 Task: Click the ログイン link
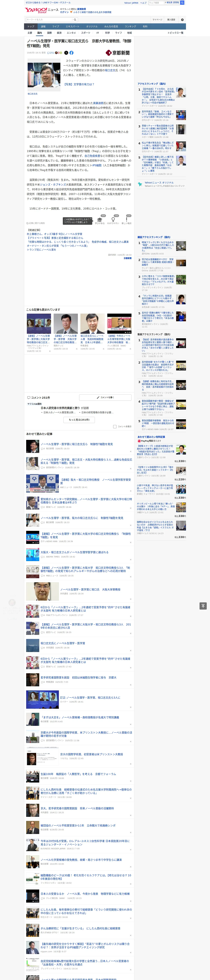[x=64, y=12]
